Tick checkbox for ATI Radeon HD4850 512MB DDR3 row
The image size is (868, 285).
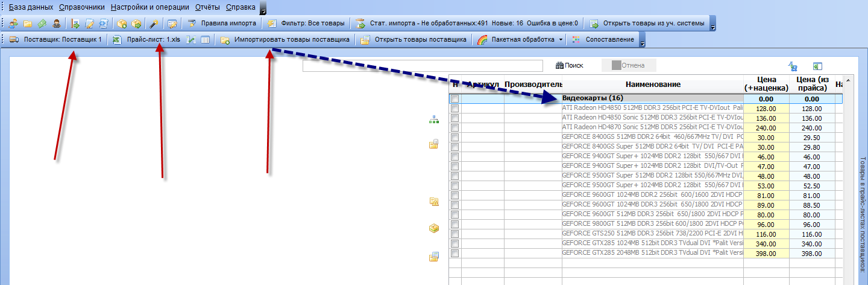tap(455, 108)
